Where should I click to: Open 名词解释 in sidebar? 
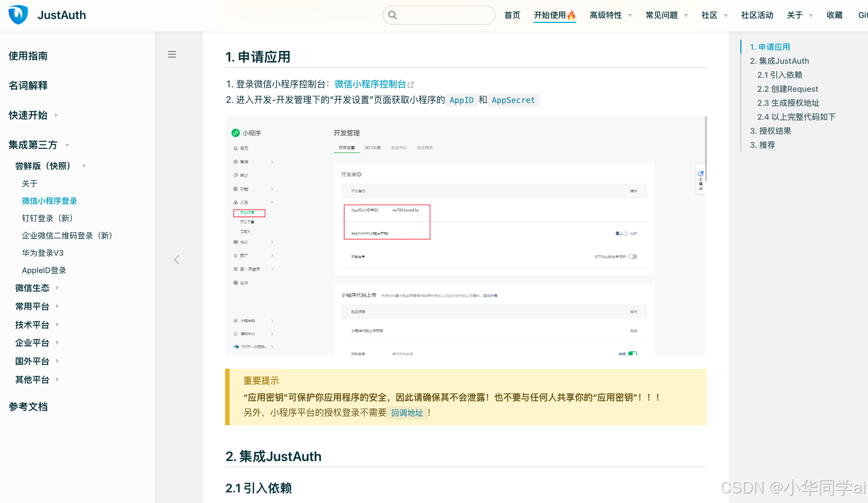[28, 86]
